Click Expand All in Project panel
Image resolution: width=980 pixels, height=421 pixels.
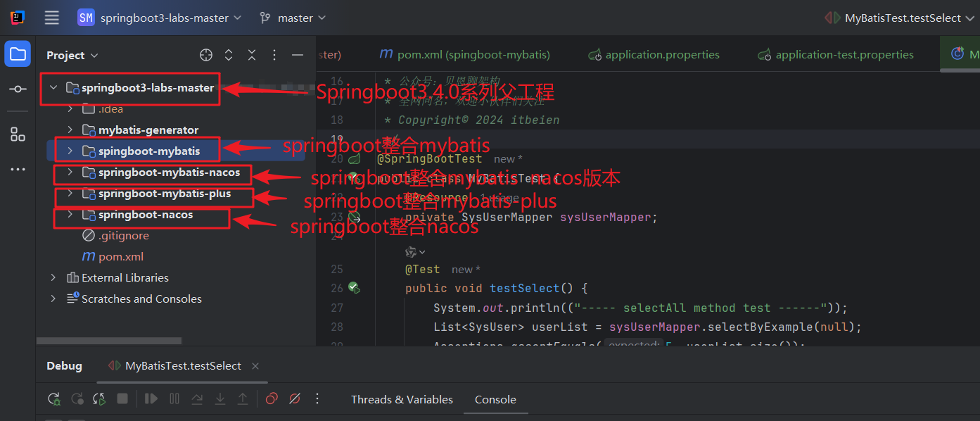pos(229,55)
